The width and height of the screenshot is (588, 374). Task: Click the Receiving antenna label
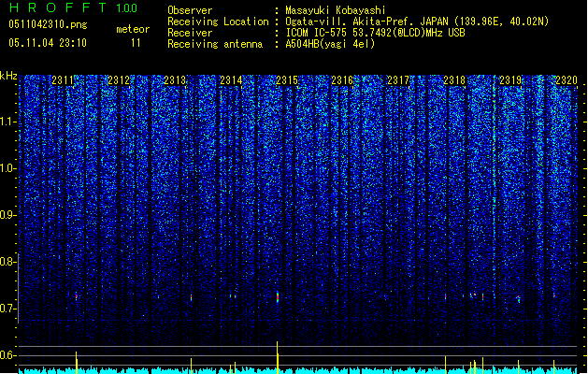(x=215, y=44)
